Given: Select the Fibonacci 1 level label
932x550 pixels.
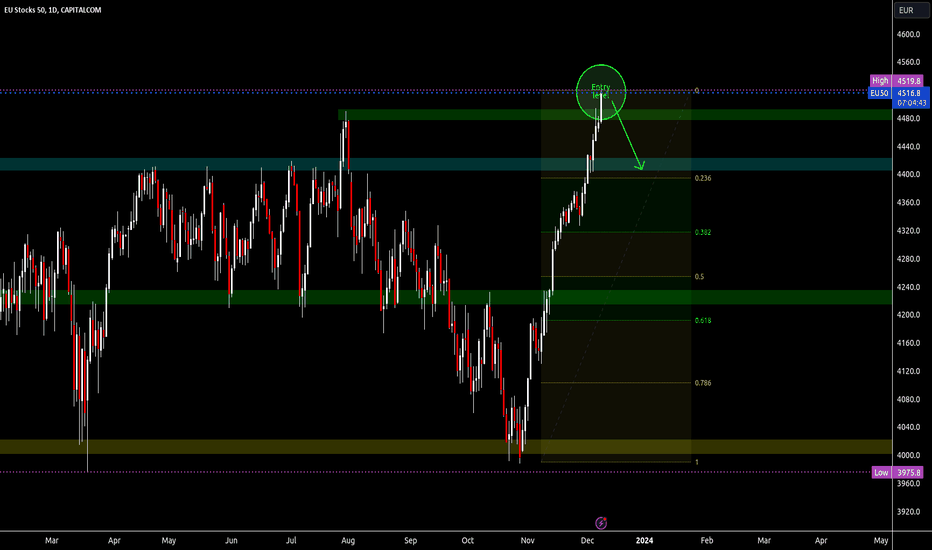Looking at the screenshot, I should 697,462.
